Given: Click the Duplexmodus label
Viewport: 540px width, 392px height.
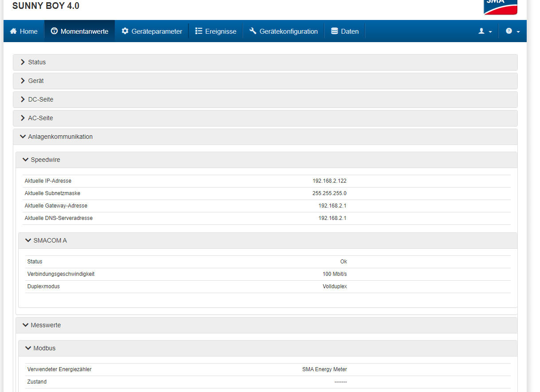Looking at the screenshot, I should point(43,286).
